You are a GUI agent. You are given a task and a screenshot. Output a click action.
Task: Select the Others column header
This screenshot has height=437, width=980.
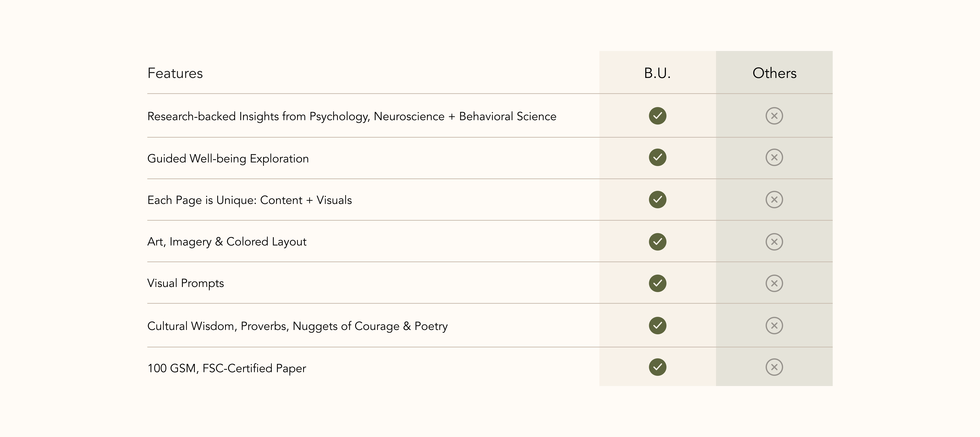tap(774, 73)
